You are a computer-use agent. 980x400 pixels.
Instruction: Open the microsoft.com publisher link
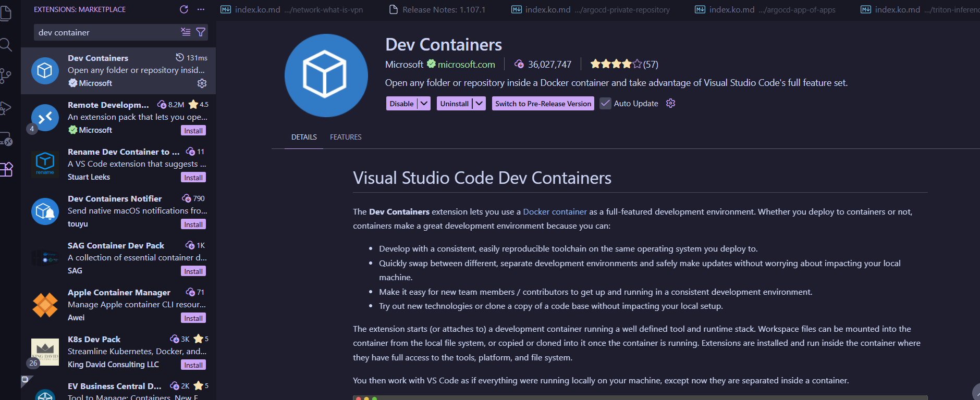coord(466,64)
